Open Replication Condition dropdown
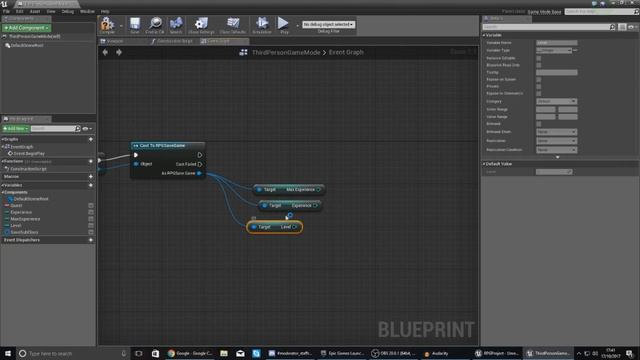This screenshot has width=640, height=360. 556,150
